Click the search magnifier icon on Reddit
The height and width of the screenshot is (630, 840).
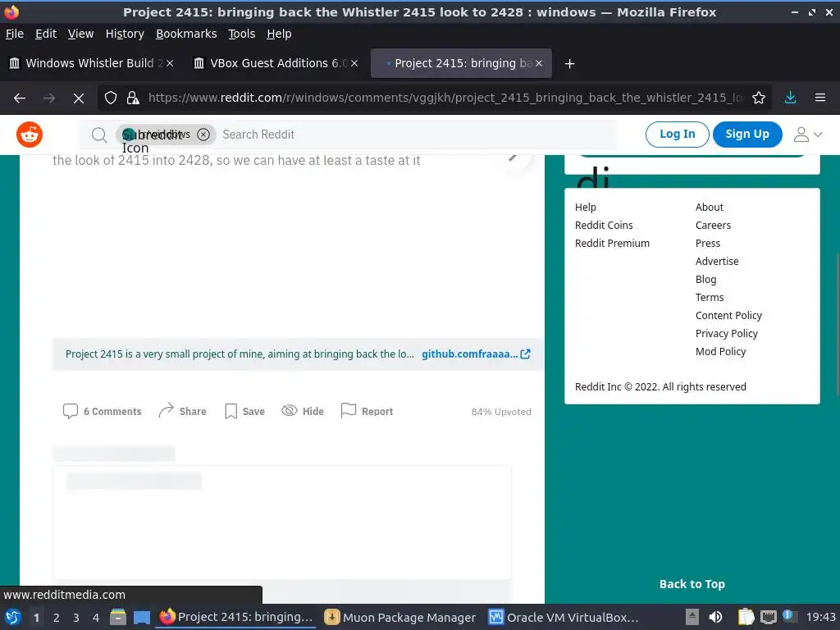[x=99, y=135]
